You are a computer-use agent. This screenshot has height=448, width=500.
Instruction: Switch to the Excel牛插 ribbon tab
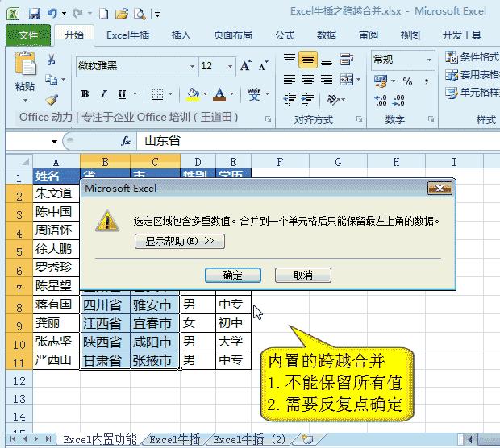pos(128,35)
